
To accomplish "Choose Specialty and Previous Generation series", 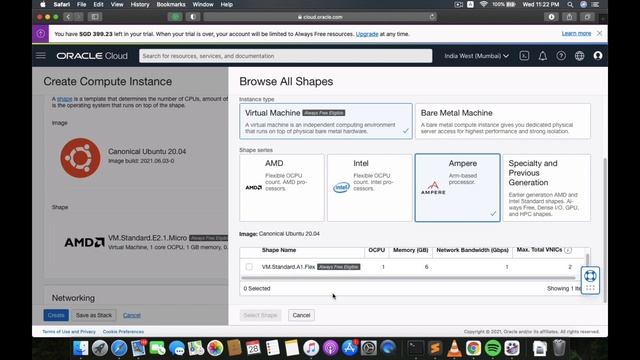I will click(x=547, y=188).
